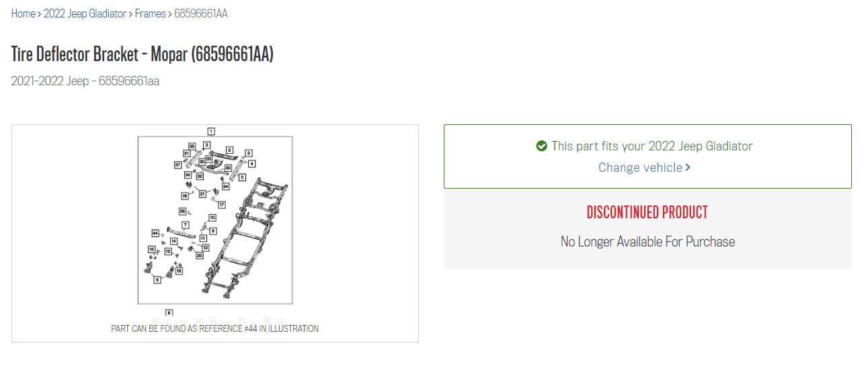Select 68596661AA breadcrumb item
This screenshot has width=868, height=366.
click(x=200, y=13)
